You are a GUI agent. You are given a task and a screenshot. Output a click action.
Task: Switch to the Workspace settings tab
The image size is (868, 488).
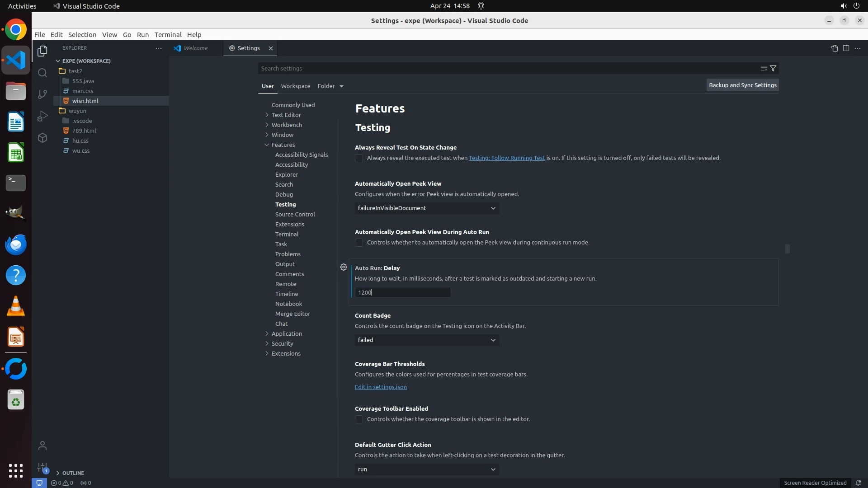pyautogui.click(x=295, y=86)
